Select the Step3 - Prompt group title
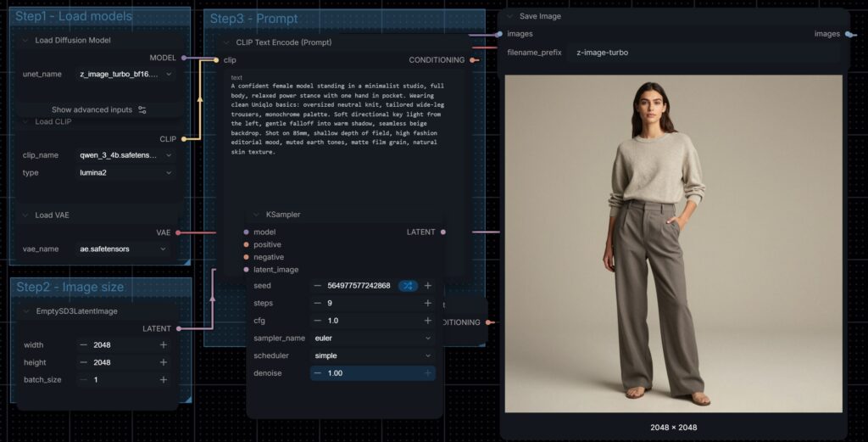This screenshot has width=868, height=442. click(x=253, y=19)
